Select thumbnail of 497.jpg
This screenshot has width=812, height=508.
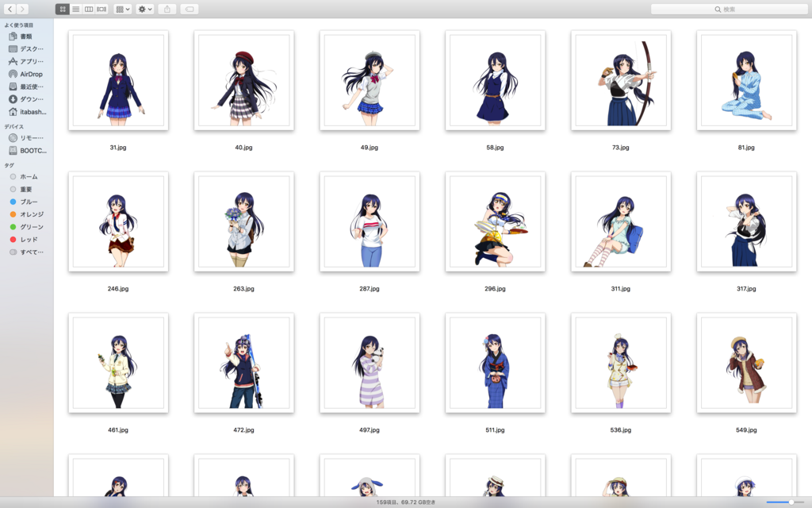coord(370,363)
